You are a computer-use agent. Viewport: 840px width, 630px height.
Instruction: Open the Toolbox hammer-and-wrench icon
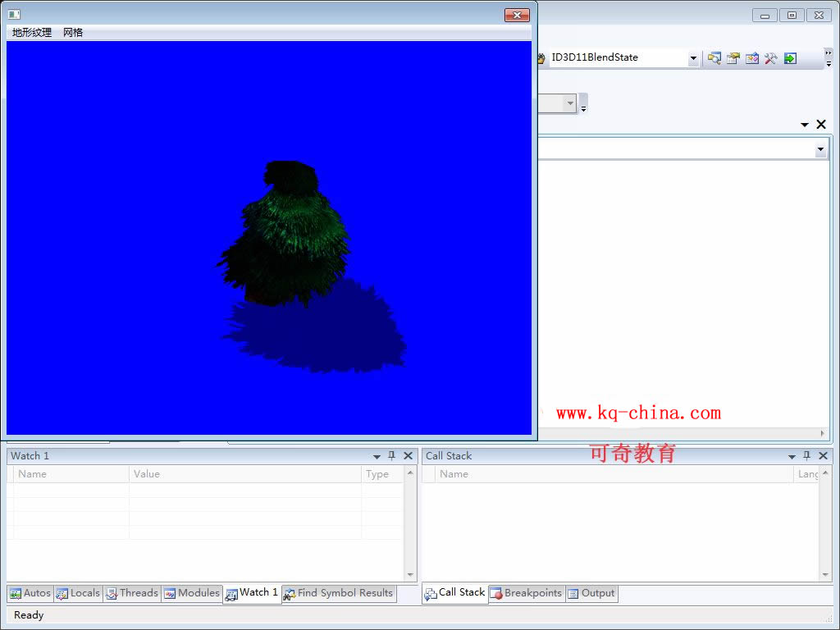pyautogui.click(x=771, y=58)
